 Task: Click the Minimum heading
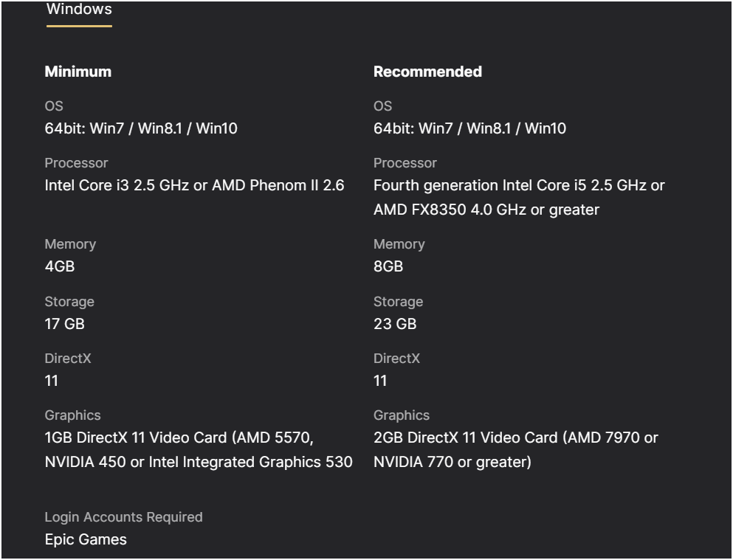pos(78,72)
